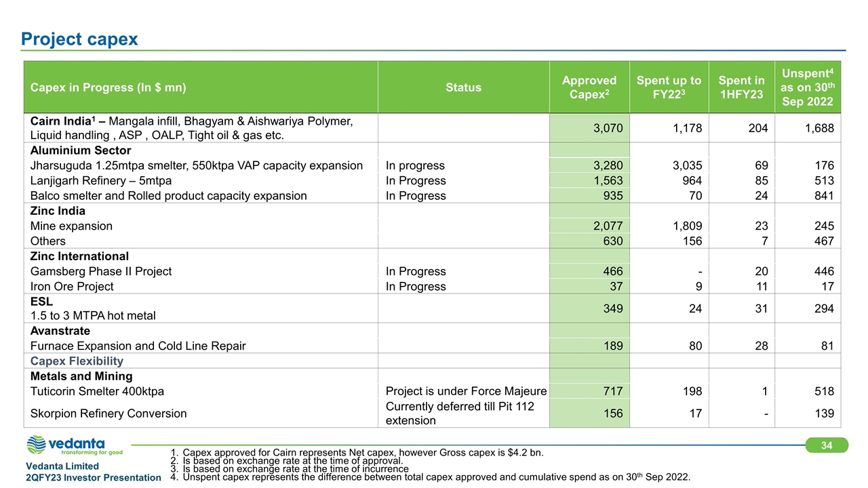Click the Project capex slide title
The width and height of the screenshot is (868, 488).
(x=79, y=39)
